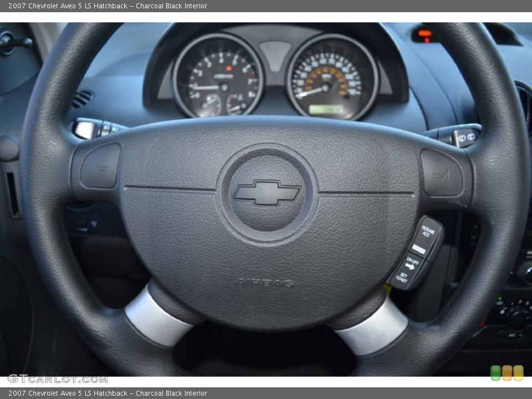Screen dimensions: 532x399
Task: Click the tachometer gauge
Action: tap(218, 76)
